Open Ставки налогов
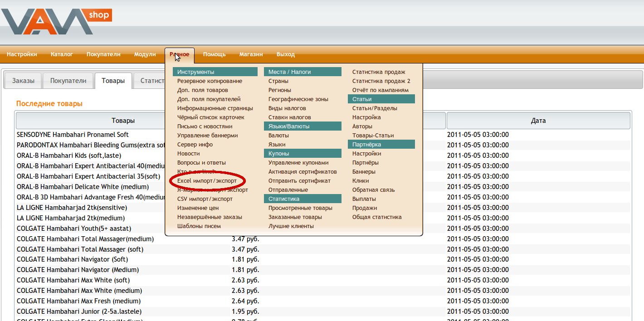The image size is (644, 321). pos(290,117)
